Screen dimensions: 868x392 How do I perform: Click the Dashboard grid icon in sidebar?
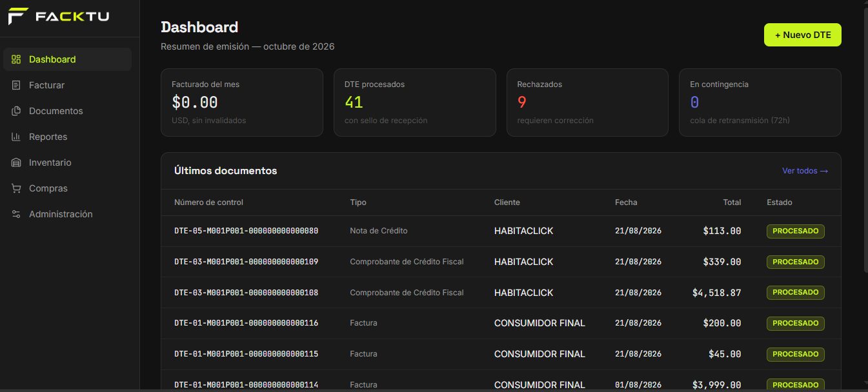pos(17,59)
